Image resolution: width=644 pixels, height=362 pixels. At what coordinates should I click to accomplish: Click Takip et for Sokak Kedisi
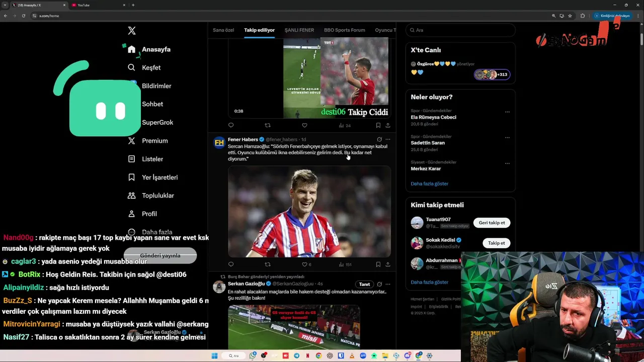coord(496,243)
